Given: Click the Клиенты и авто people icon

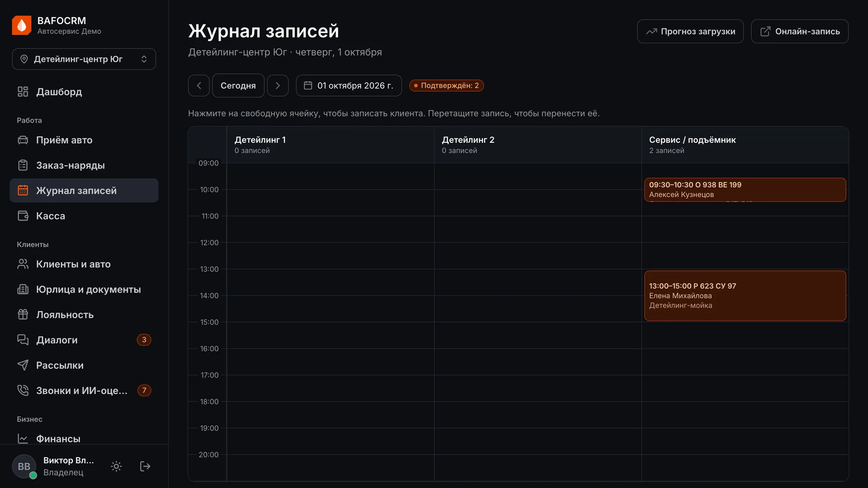Looking at the screenshot, I should point(23,264).
